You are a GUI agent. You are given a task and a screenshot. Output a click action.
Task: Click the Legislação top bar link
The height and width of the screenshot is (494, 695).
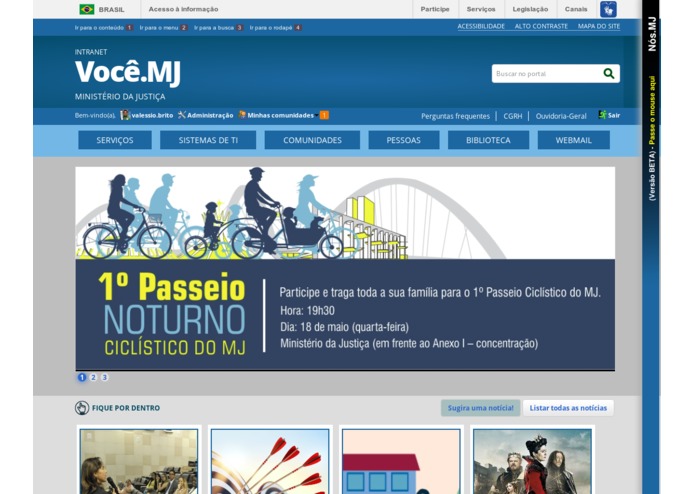[530, 9]
